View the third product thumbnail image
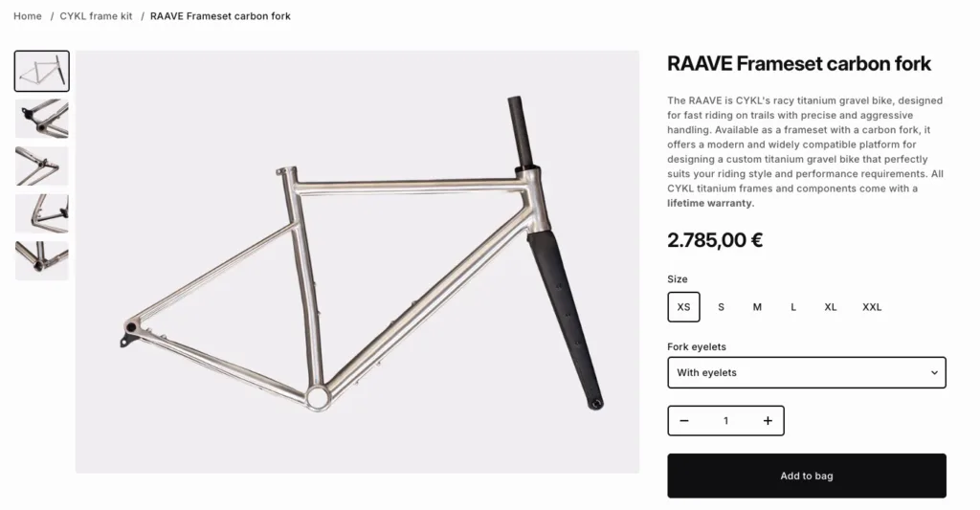Viewport: 980px width, 510px height. (x=42, y=166)
